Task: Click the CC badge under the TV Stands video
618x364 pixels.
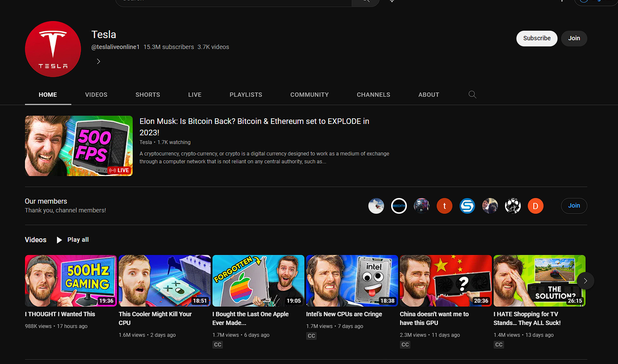Action: [x=499, y=345]
